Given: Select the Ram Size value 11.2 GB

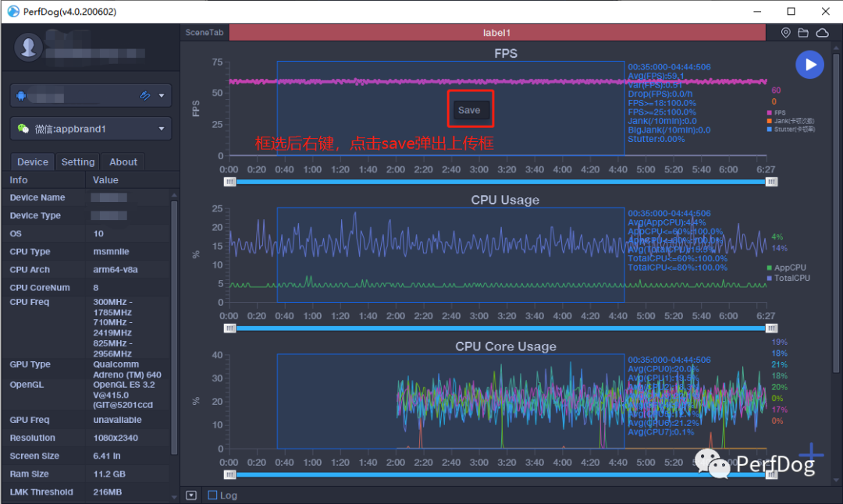Looking at the screenshot, I should point(109,474).
